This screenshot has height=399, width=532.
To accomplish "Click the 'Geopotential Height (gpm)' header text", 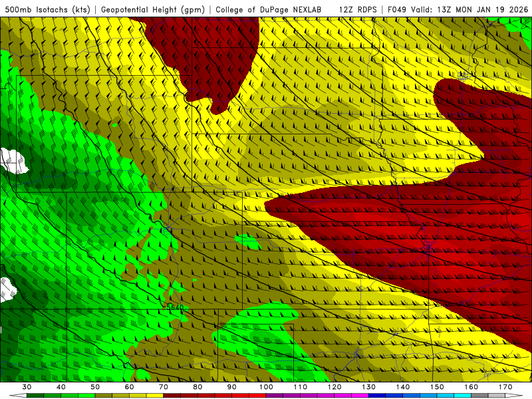I will point(153,9).
